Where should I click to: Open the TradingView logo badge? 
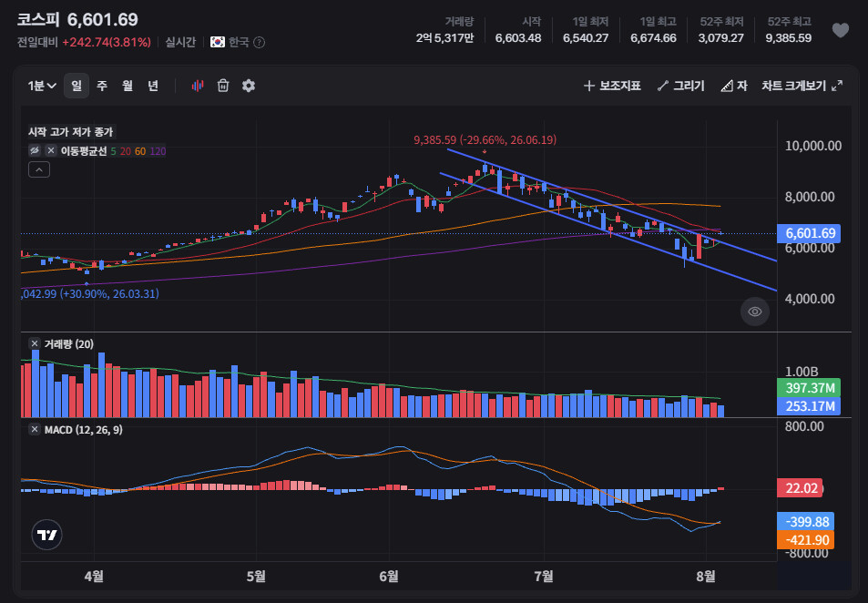(x=47, y=535)
